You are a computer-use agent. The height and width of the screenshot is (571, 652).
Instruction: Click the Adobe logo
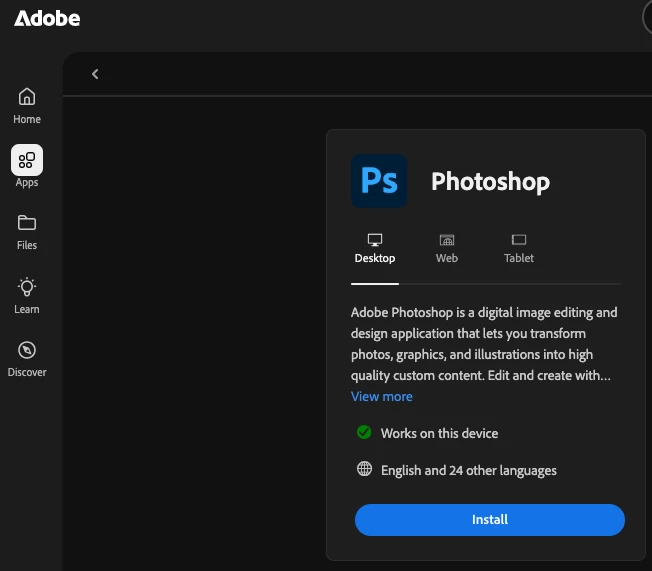tap(47, 19)
